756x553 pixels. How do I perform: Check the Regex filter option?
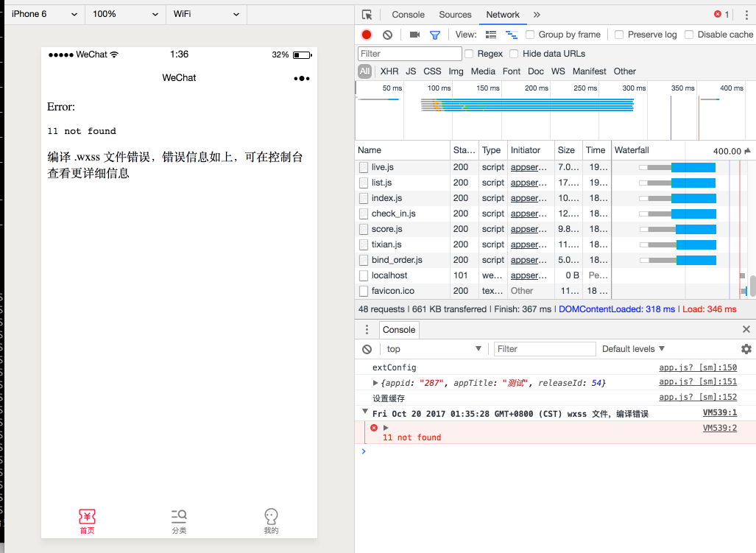point(469,54)
